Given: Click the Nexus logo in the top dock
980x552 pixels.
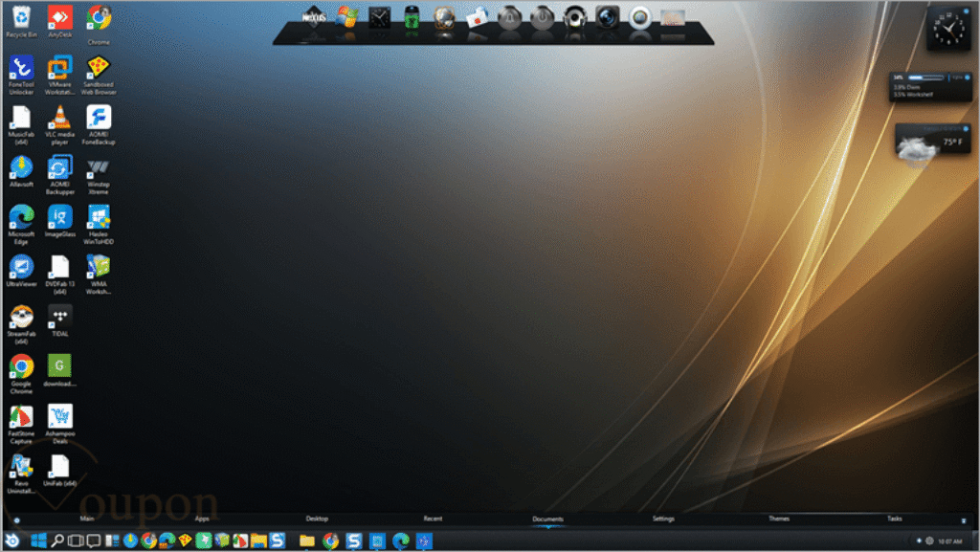Looking at the screenshot, I should click(x=314, y=17).
